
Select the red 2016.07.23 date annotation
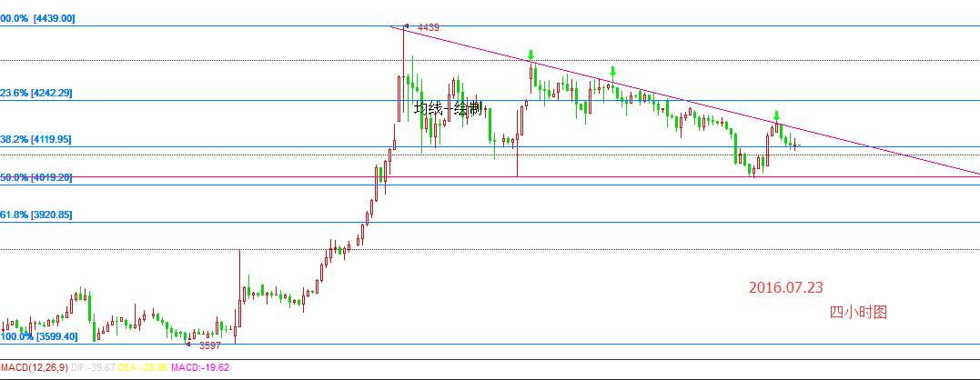point(785,287)
